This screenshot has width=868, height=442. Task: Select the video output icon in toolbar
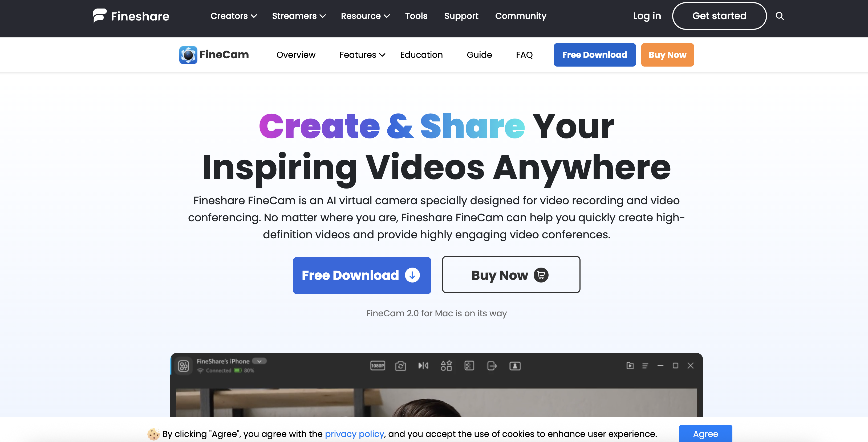[x=492, y=366]
